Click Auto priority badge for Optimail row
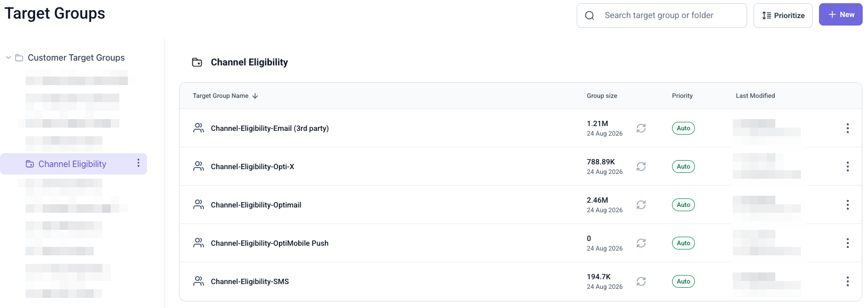This screenshot has height=308, width=868. pyautogui.click(x=683, y=205)
